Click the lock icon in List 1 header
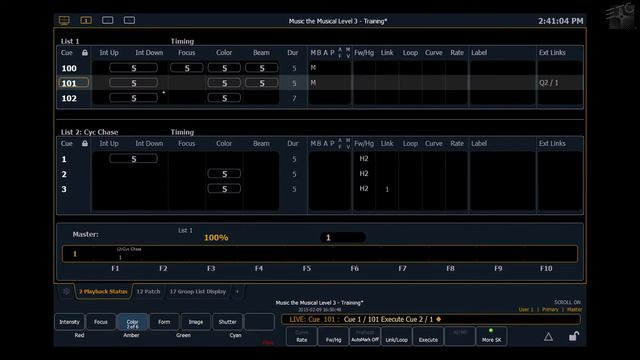The width and height of the screenshot is (640, 360). tap(85, 53)
